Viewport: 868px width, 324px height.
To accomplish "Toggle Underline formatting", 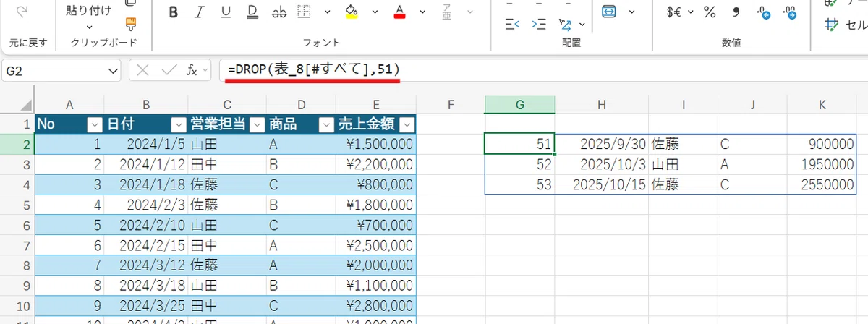I will (x=226, y=12).
